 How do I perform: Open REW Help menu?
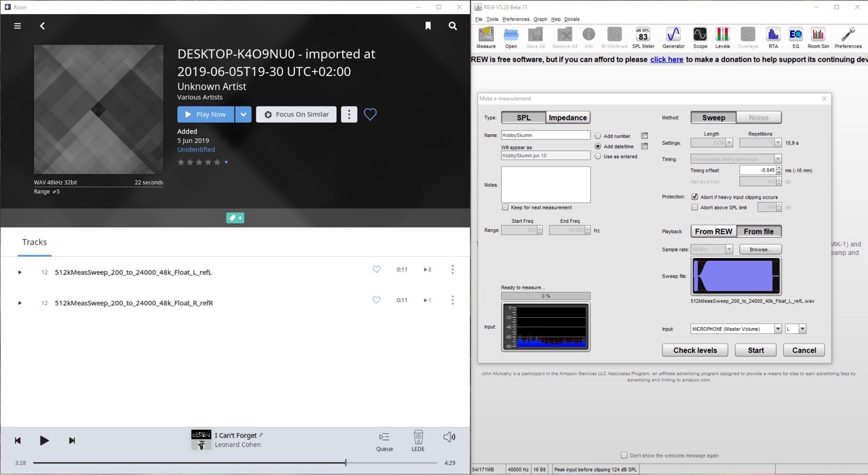556,19
